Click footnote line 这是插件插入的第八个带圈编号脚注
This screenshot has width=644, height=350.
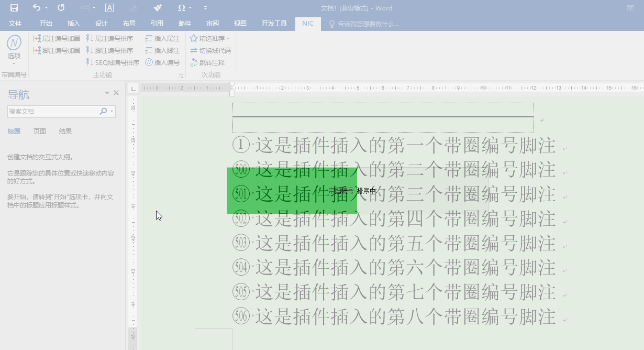coord(405,316)
